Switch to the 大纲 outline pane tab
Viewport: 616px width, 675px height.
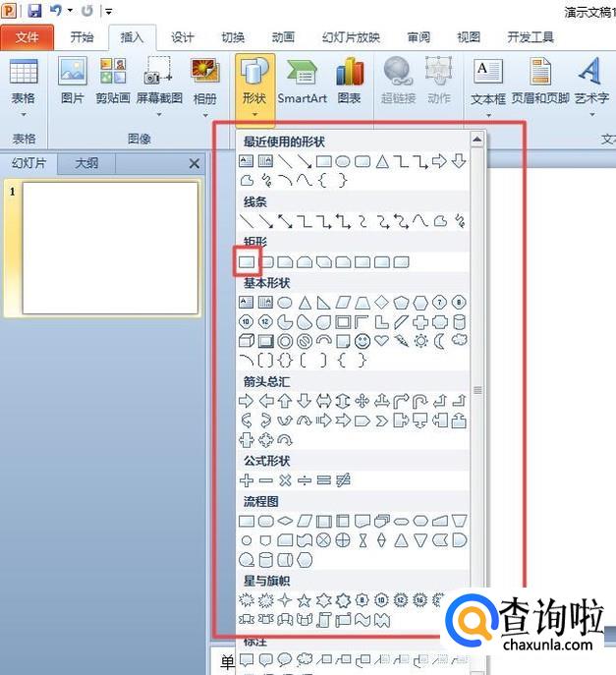coord(86,164)
